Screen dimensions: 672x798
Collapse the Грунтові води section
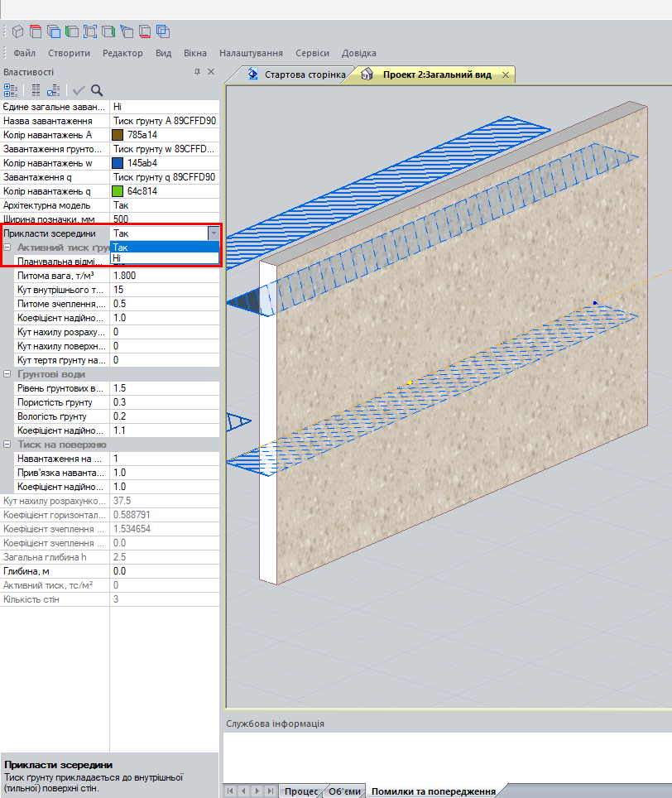tap(7, 374)
